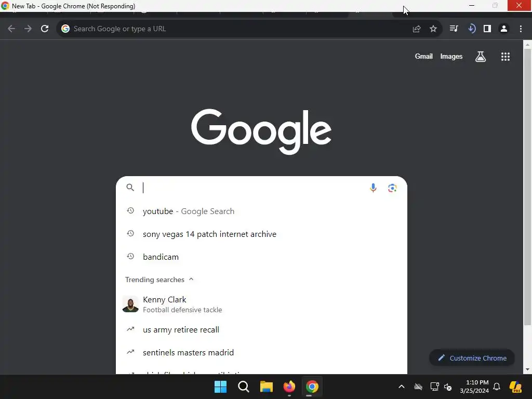Screen dimensions: 532x399
Task: Click the muted volume tray icon
Action: tap(448, 387)
